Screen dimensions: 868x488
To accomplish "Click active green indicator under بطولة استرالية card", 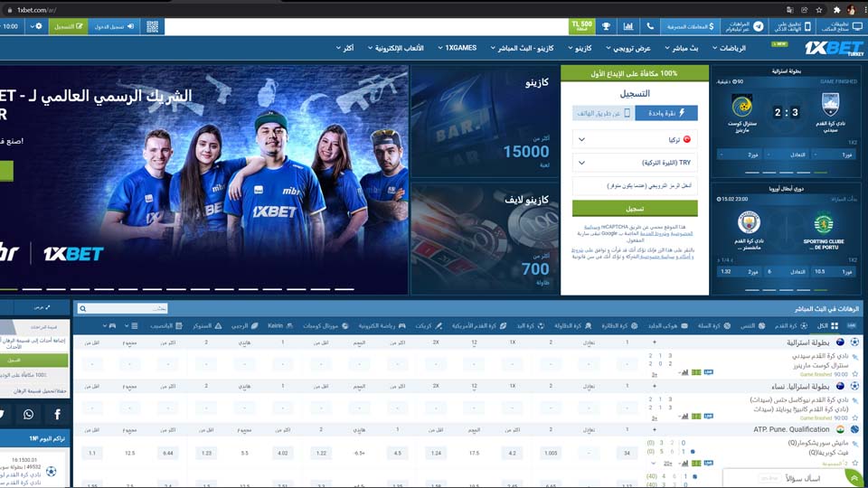I will [821, 173].
